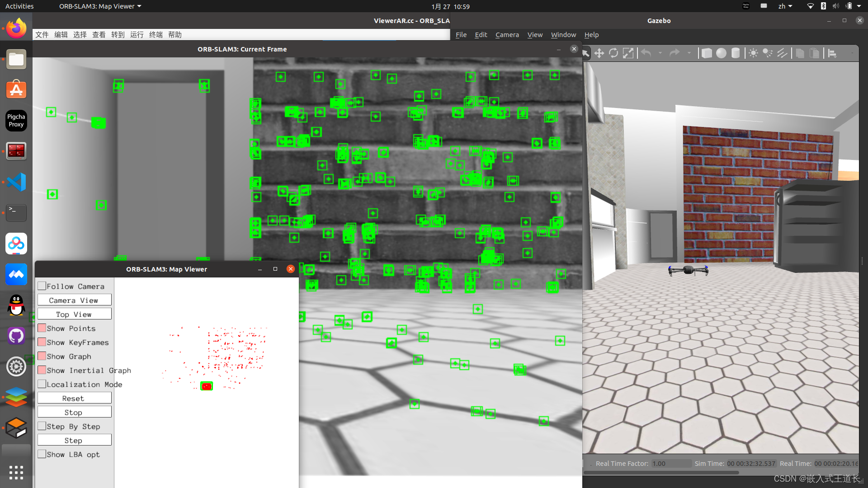Screen dimensions: 868x488
Task: Toggle the Show KeyFrames checkbox
Action: (x=42, y=342)
